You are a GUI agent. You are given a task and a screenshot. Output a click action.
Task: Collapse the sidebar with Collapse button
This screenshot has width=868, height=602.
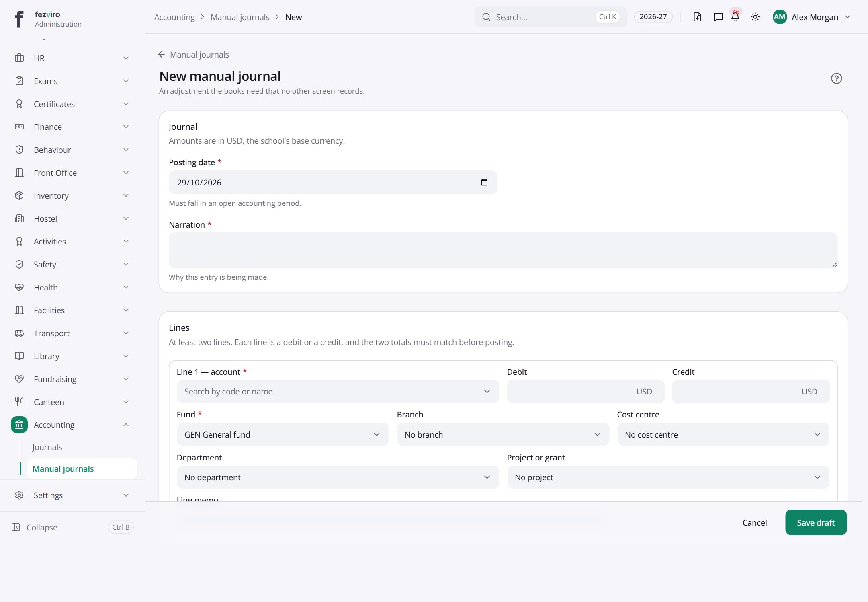coord(72,527)
